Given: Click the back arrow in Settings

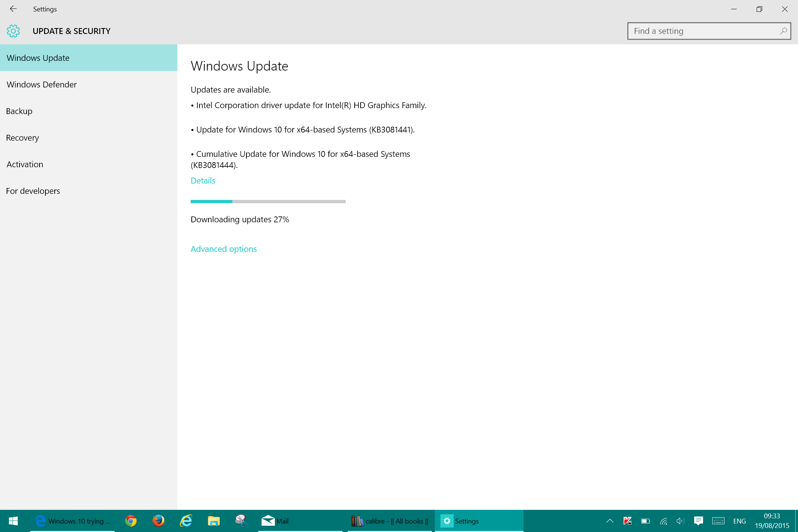Looking at the screenshot, I should (x=13, y=9).
